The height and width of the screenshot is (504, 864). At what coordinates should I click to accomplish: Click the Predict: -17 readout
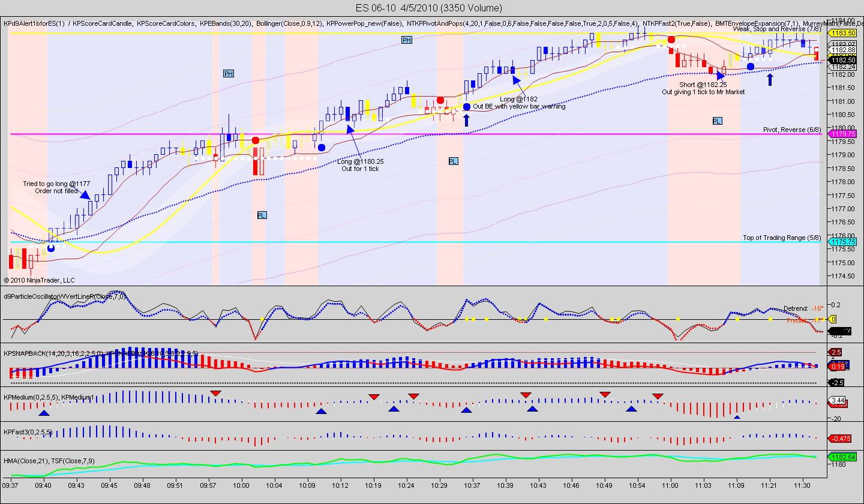(x=804, y=320)
